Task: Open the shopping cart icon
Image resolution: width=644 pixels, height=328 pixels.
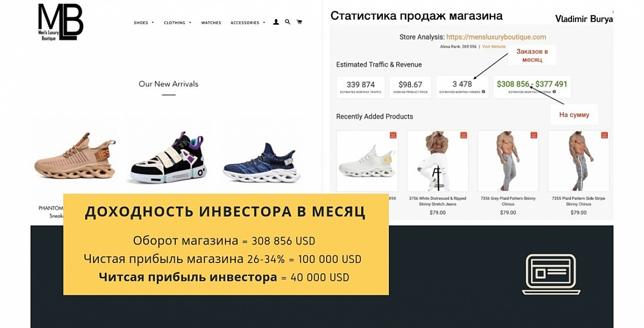Action: click(x=299, y=22)
